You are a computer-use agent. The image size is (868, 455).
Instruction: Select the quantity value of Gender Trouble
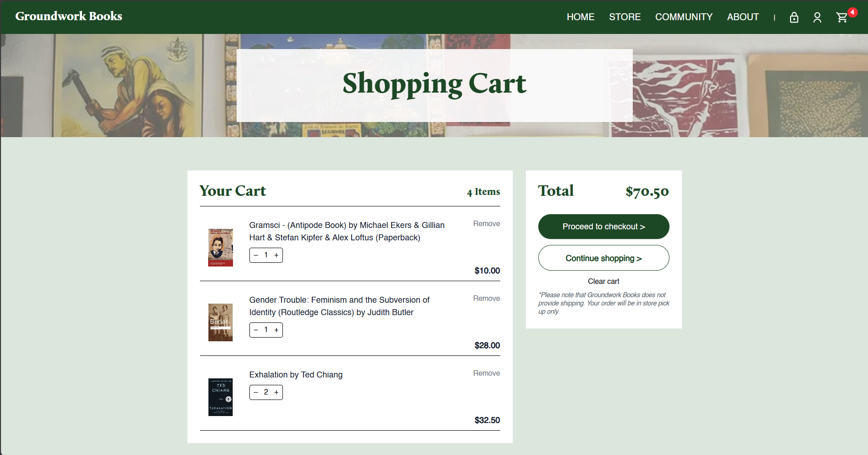tap(266, 330)
